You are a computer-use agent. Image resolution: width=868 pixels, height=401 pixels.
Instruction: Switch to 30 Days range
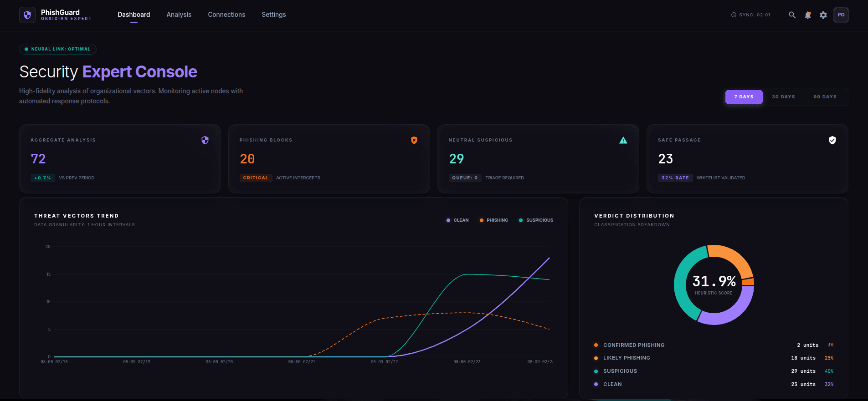[x=783, y=97]
